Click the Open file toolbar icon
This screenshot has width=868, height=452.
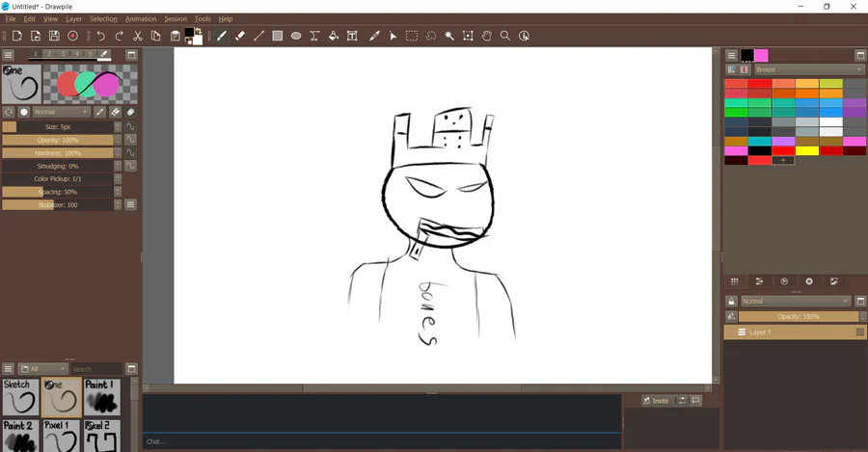point(36,36)
